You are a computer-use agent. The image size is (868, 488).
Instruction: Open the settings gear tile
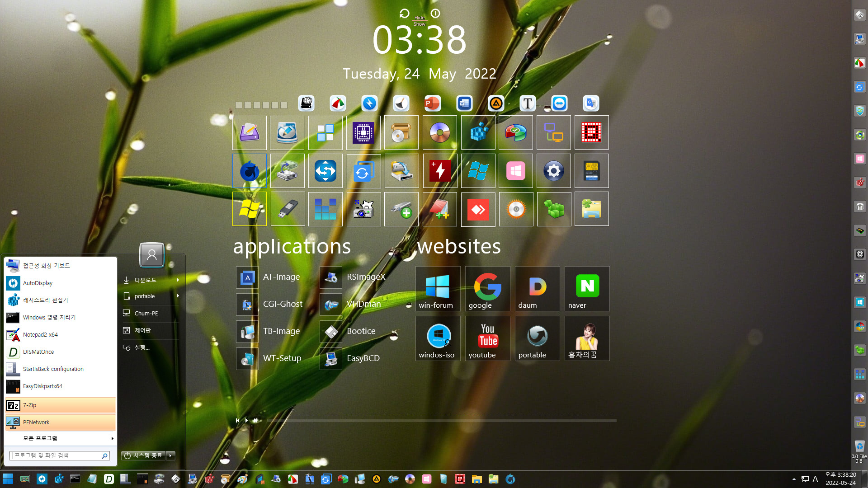554,171
